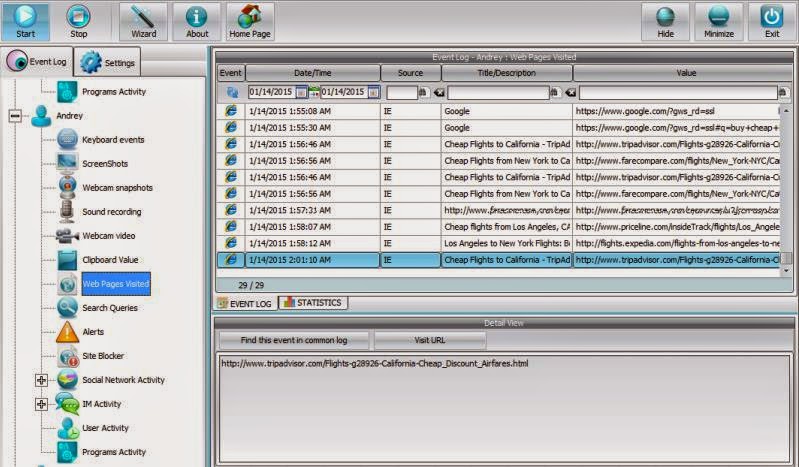This screenshot has height=467, width=799.
Task: Exit the application using the Exit button
Action: (771, 21)
